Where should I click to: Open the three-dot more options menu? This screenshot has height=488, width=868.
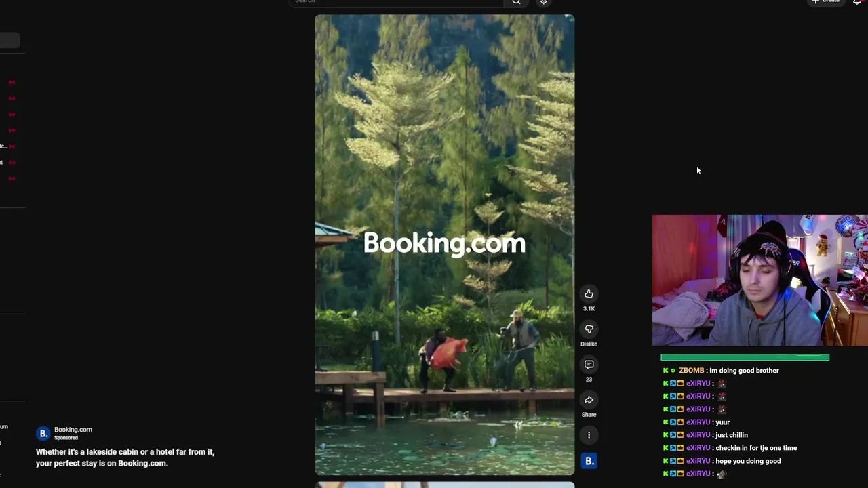tap(589, 435)
